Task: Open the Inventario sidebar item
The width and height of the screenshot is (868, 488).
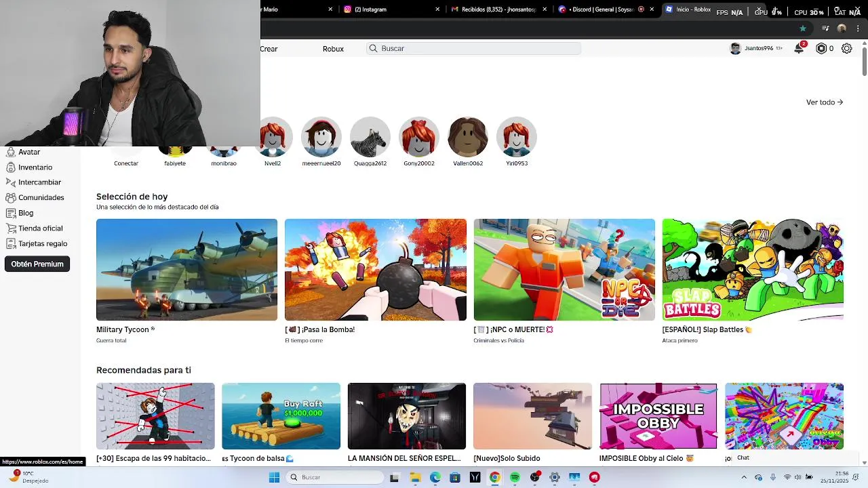Action: (29, 167)
